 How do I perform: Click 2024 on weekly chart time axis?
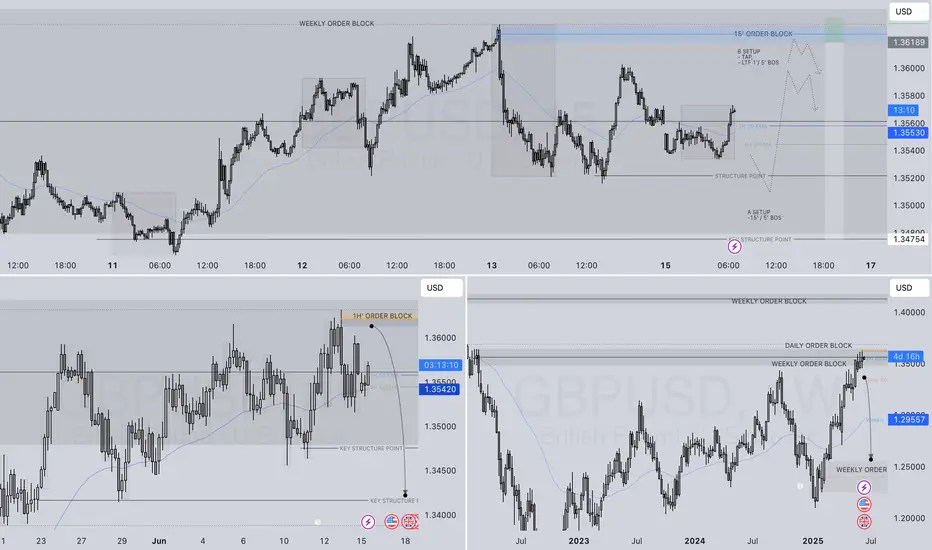[x=694, y=540]
